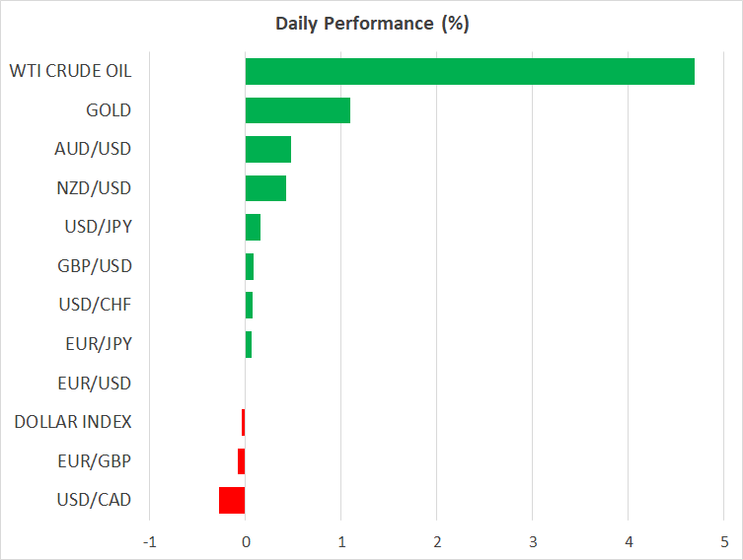Select the small USD/JPY bar
743x560 pixels.
[253, 227]
